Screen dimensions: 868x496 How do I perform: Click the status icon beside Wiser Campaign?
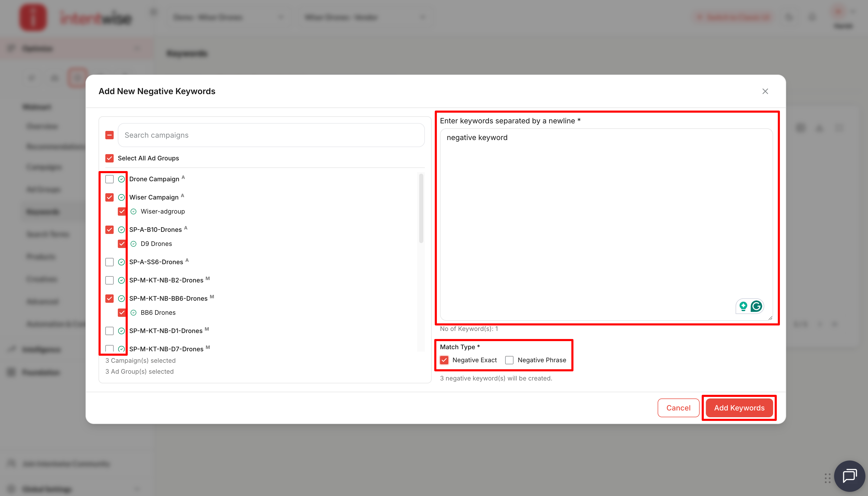click(121, 198)
